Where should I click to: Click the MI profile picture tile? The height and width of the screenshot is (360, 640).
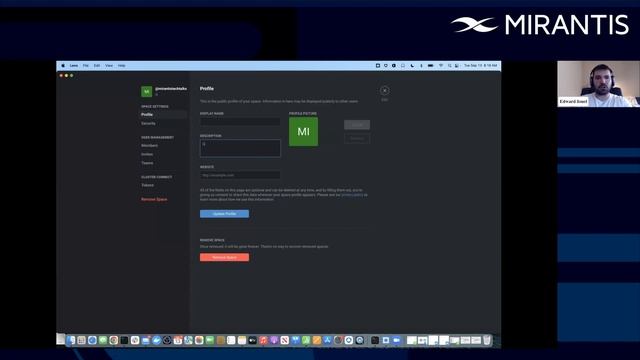pos(303,131)
